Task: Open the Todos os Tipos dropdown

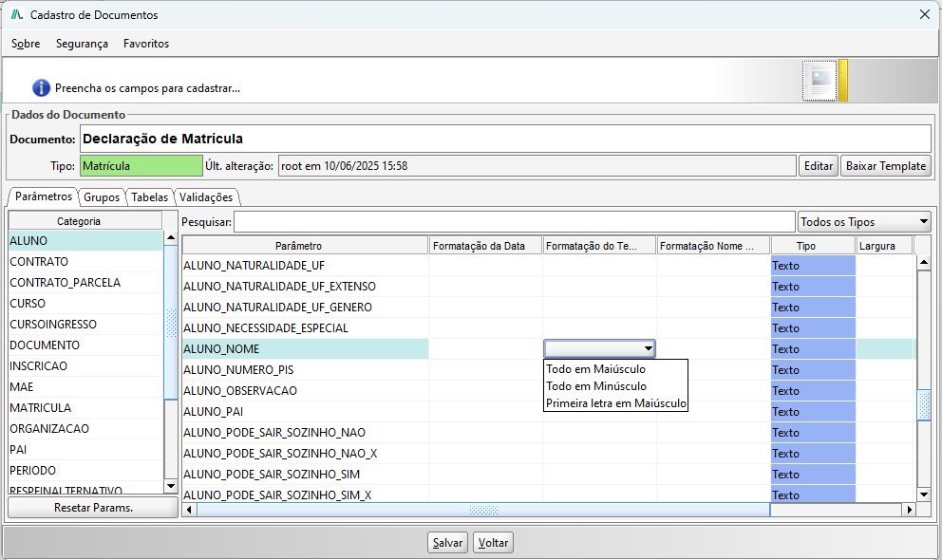Action: click(x=864, y=221)
